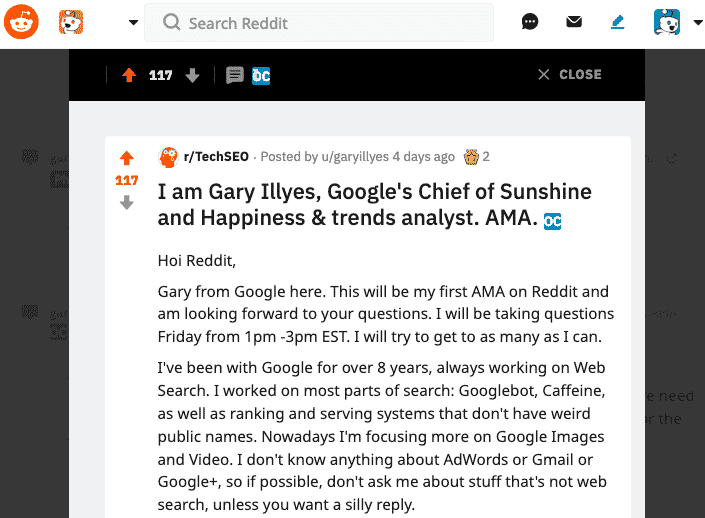
Task: Upvote the post in the black header bar
Action: point(129,75)
